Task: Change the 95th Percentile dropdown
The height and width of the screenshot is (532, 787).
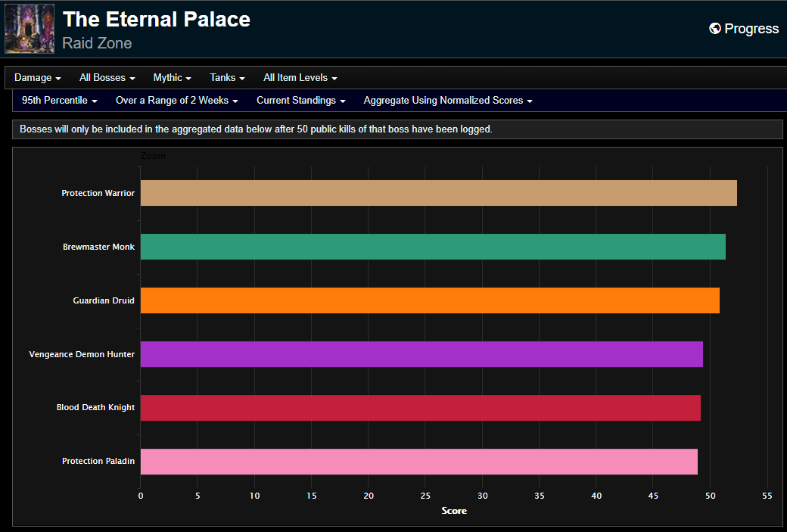Action: tap(59, 101)
